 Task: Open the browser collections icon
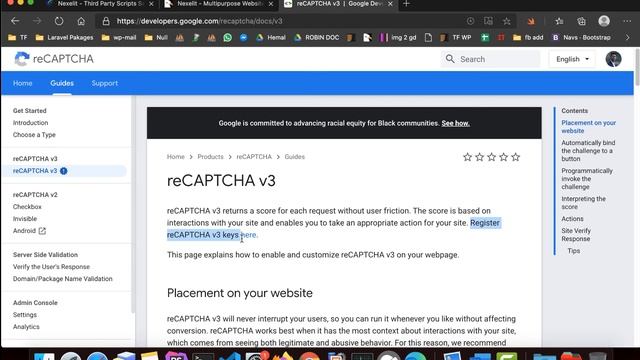[x=581, y=21]
